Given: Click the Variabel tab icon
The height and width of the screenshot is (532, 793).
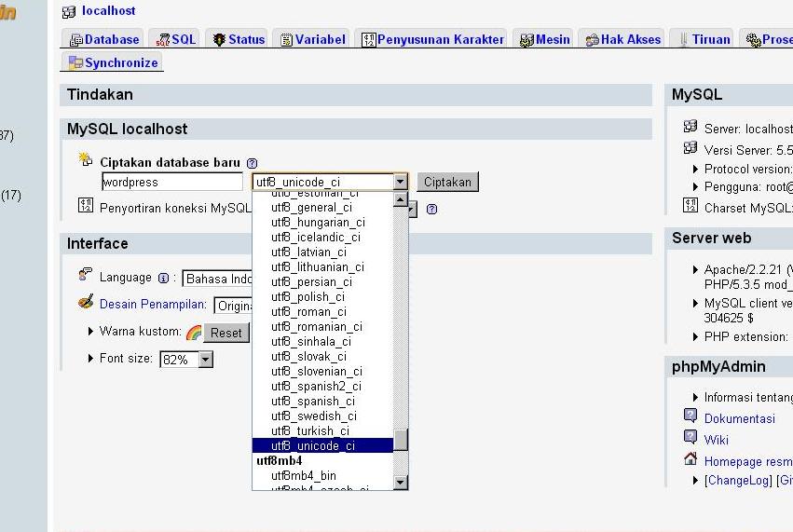Looking at the screenshot, I should tap(286, 40).
